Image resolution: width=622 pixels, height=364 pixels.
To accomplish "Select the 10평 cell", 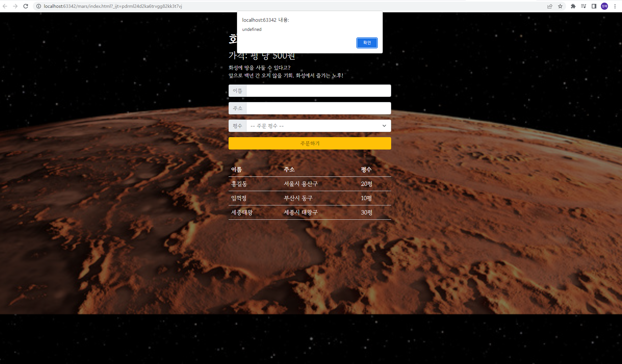I will 366,198.
